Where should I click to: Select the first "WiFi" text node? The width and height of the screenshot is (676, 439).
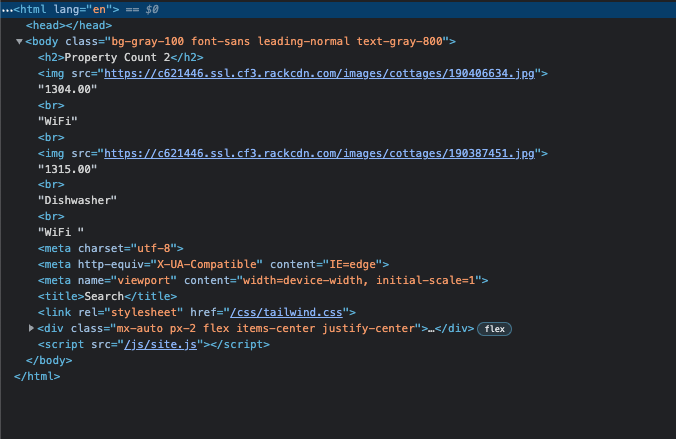[57, 121]
